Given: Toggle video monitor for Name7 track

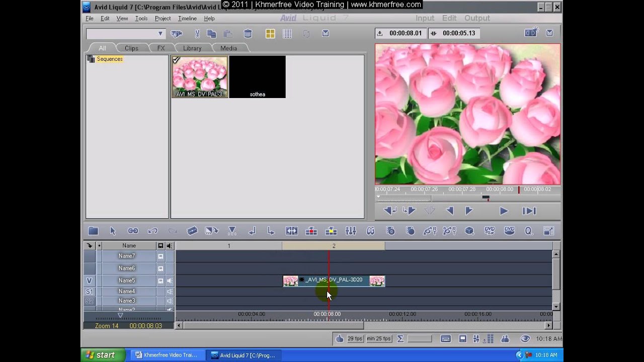Looking at the screenshot, I should [x=160, y=256].
